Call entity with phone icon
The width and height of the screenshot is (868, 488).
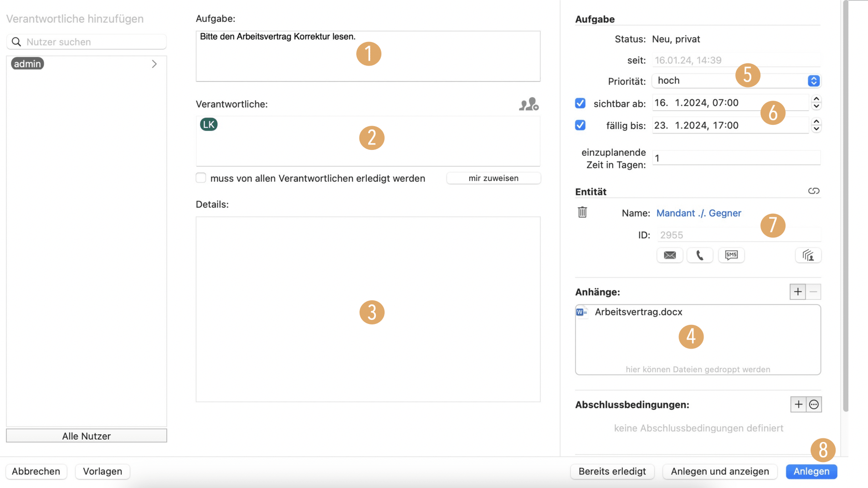click(x=700, y=255)
